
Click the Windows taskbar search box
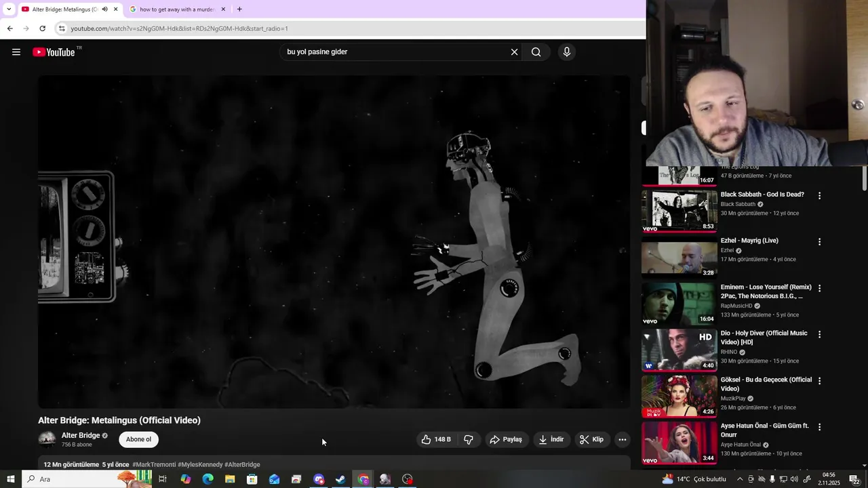coord(87,479)
